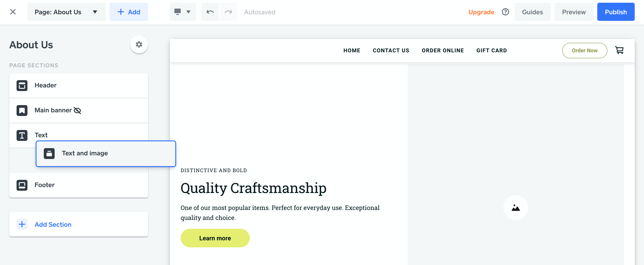Click the Redo arrow
Image resolution: width=644 pixels, height=265 pixels.
[x=228, y=12]
